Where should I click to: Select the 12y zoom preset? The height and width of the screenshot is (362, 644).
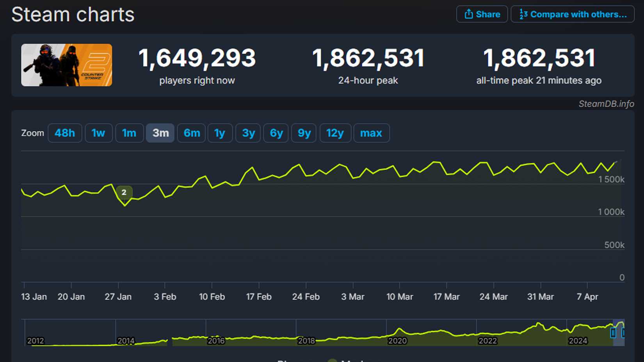pos(335,133)
